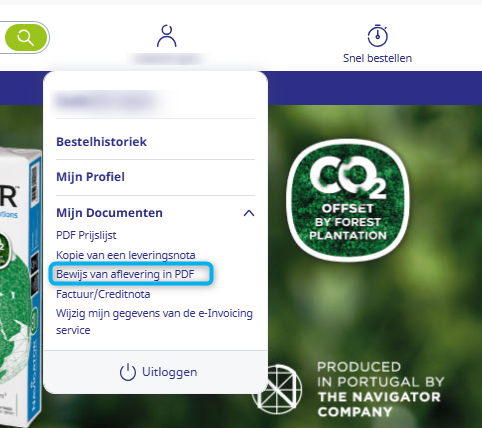
Task: Collapse the Mijn Documenten chevron
Action: point(249,213)
